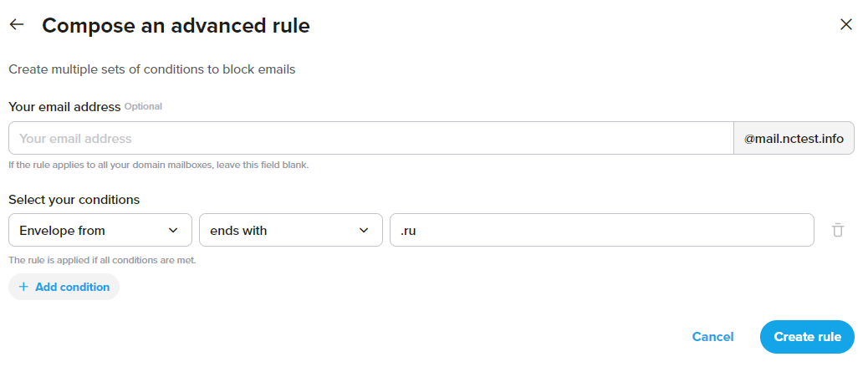Go back using the left arrow icon

click(x=17, y=24)
